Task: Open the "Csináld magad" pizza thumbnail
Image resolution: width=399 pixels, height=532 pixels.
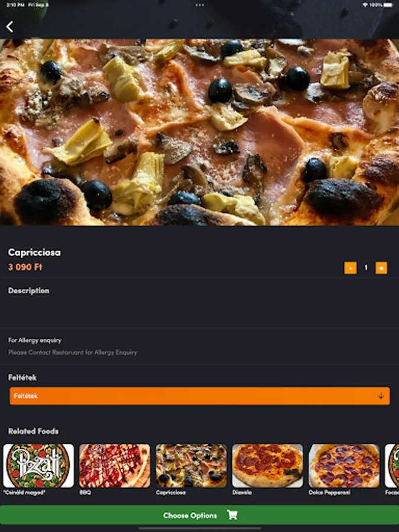Action: (x=38, y=466)
